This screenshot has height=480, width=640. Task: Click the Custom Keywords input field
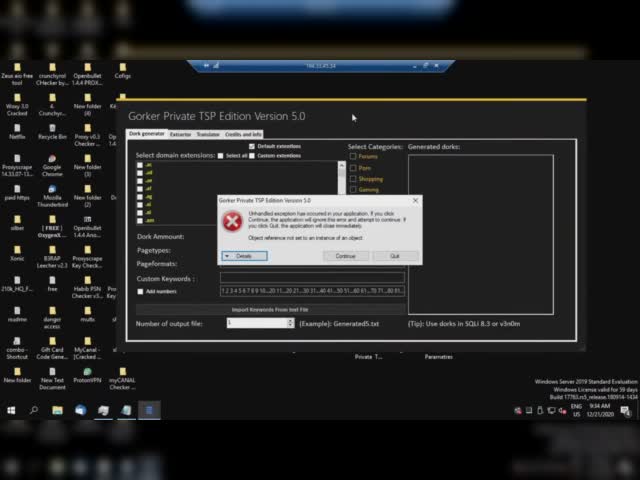[312, 278]
